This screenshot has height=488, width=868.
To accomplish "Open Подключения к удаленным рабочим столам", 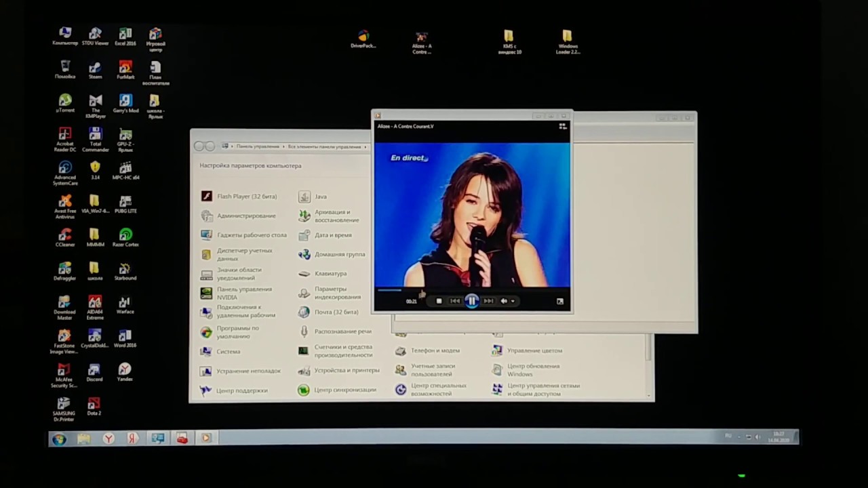I will [238, 311].
